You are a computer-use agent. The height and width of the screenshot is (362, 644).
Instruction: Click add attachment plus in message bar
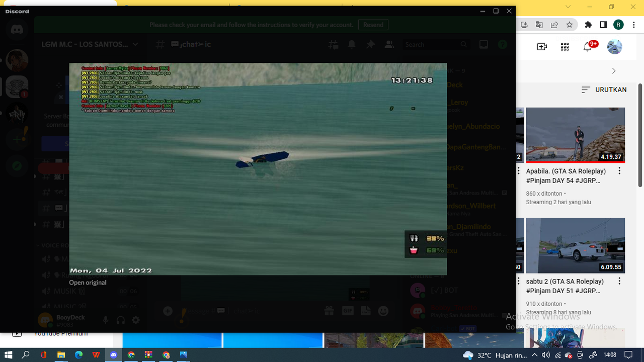(x=168, y=311)
